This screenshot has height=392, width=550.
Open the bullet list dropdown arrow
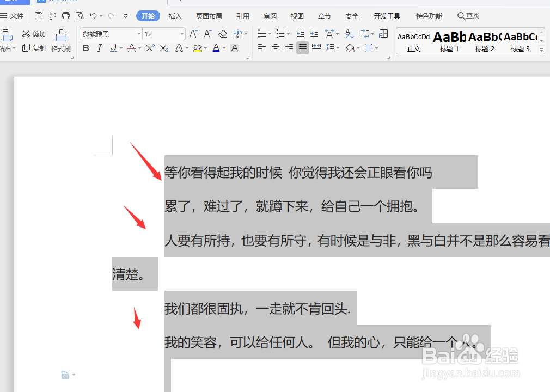point(270,34)
